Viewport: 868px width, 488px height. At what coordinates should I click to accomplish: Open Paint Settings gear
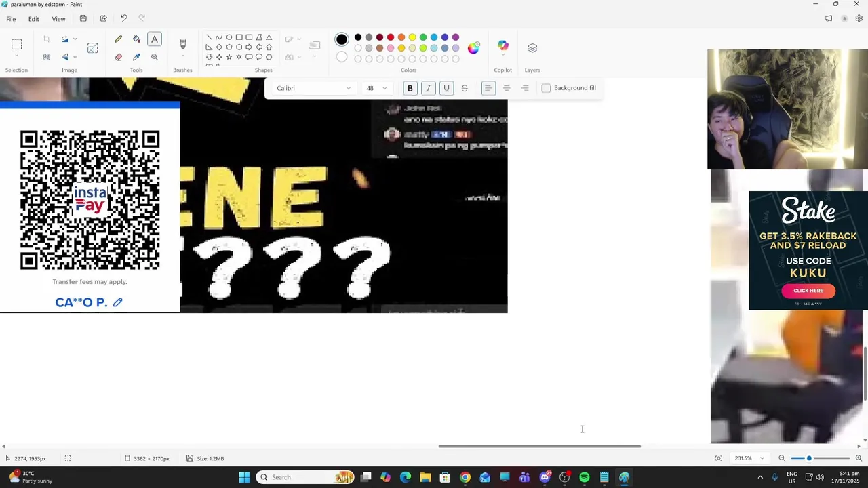click(859, 18)
